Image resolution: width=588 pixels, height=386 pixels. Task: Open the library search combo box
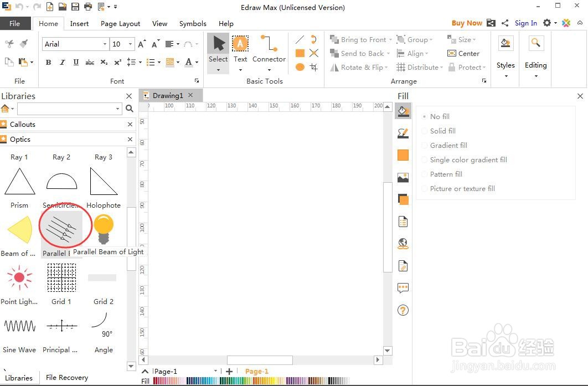(70, 109)
